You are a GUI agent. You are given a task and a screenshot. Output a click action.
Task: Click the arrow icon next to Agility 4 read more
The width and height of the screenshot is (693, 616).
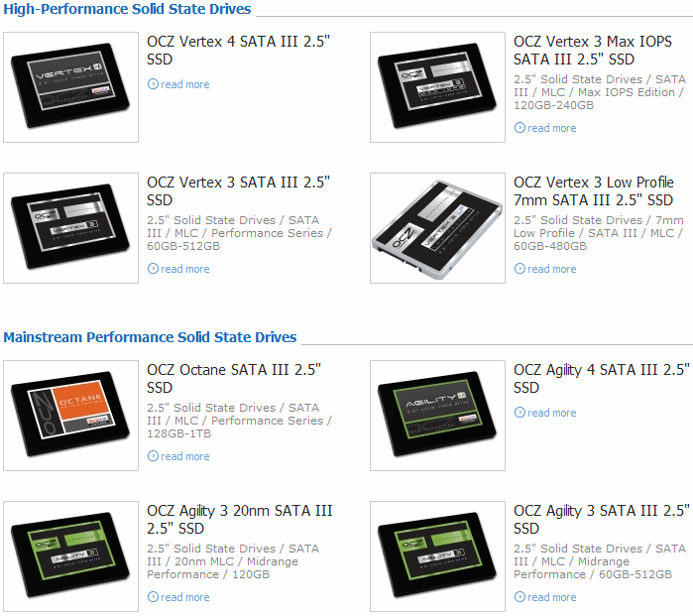[x=520, y=412]
